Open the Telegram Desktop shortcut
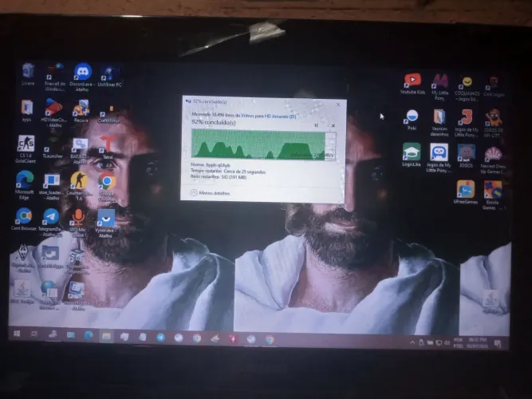The height and width of the screenshot is (399, 532). 51,222
